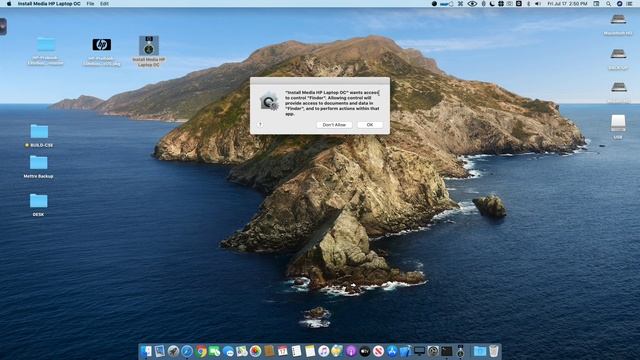Open Music in the Dock
The width and height of the screenshot is (640, 360).
324,351
